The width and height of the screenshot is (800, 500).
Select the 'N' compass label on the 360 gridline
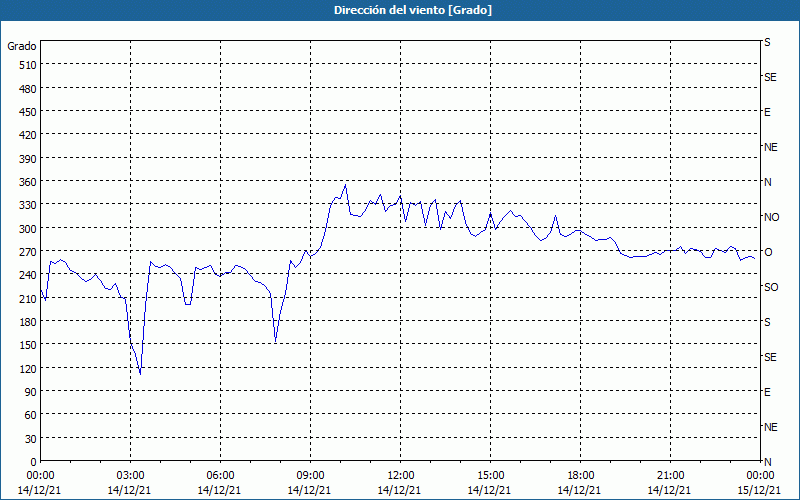767,182
